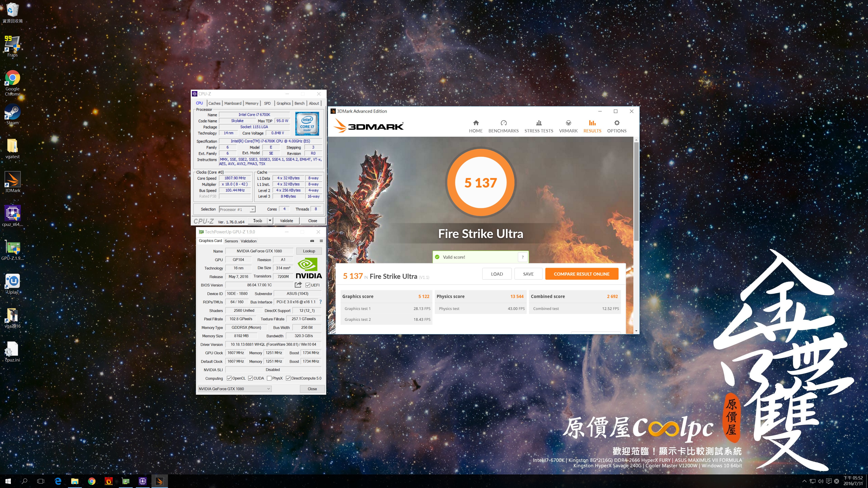Click the Close button in the GPU-Z window
Viewport: 868px width, 488px height.
tap(312, 389)
